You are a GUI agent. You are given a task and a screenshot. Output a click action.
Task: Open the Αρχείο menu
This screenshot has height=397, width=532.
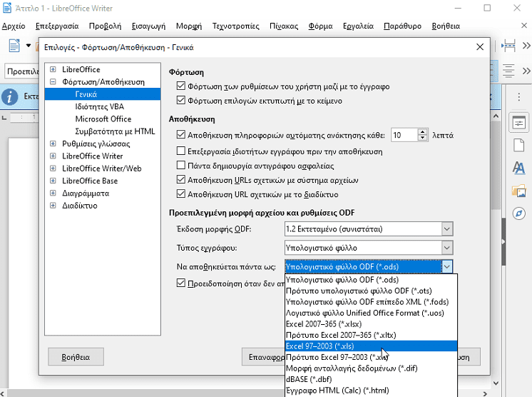tap(14, 26)
